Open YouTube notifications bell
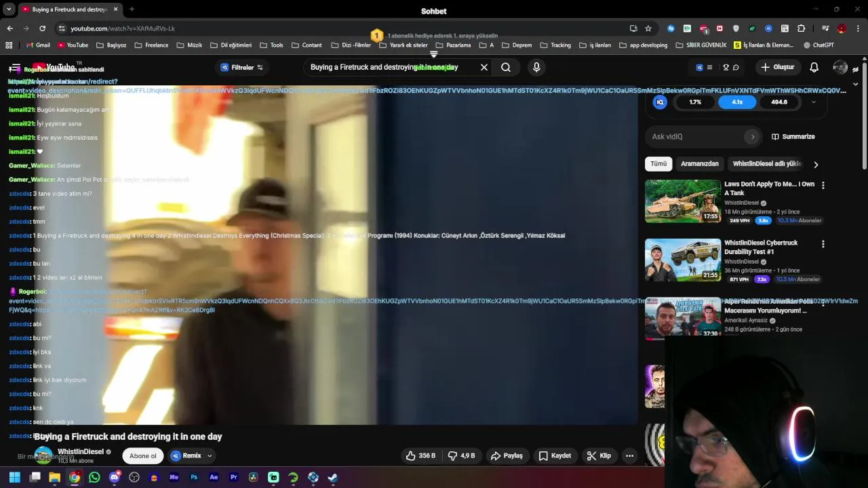 814,67
